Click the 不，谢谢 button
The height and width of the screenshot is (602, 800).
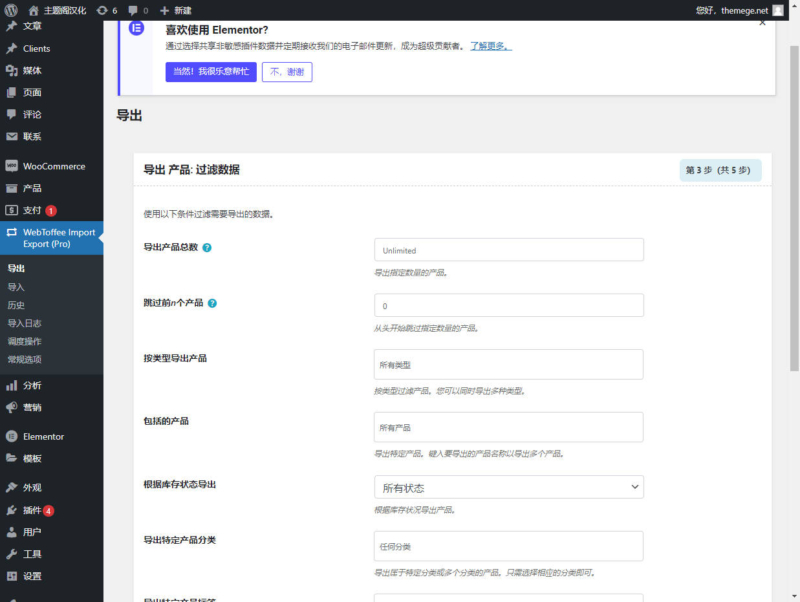287,71
